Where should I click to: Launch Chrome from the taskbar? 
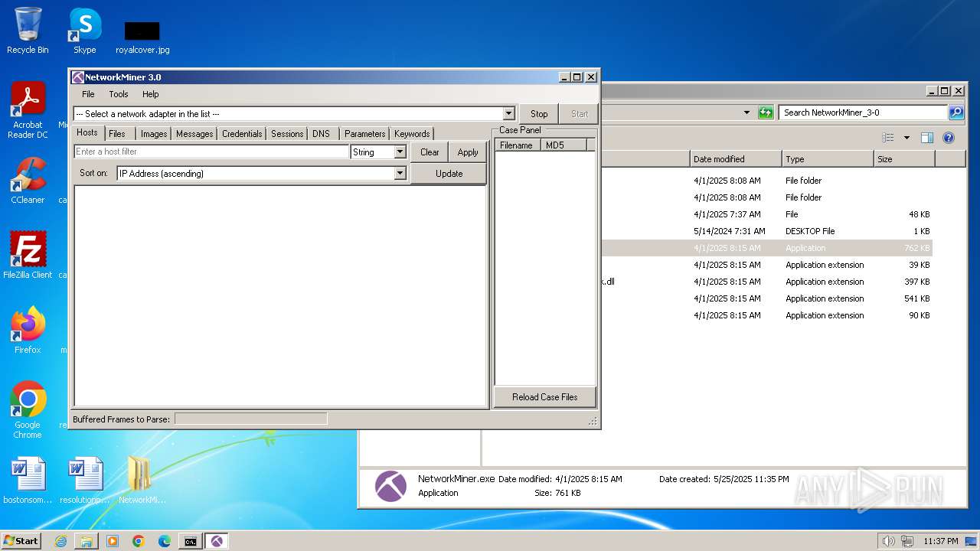coord(139,541)
